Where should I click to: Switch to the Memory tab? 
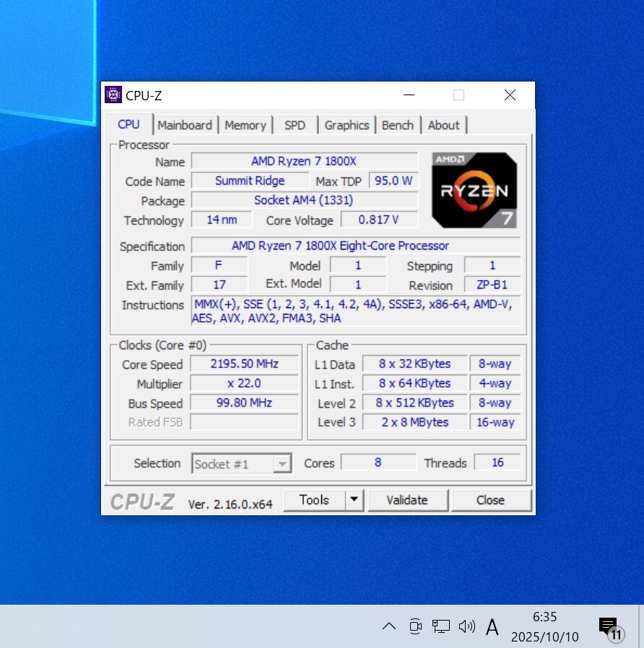click(x=245, y=125)
